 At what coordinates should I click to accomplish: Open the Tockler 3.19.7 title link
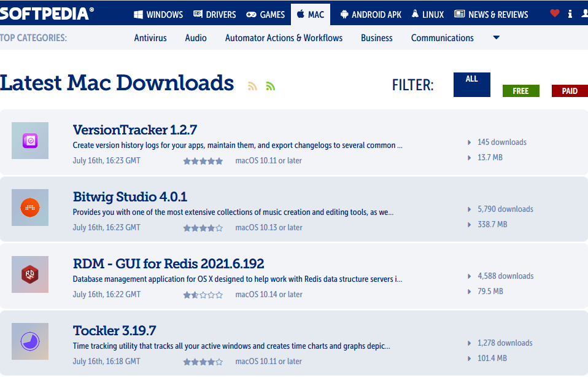point(114,330)
